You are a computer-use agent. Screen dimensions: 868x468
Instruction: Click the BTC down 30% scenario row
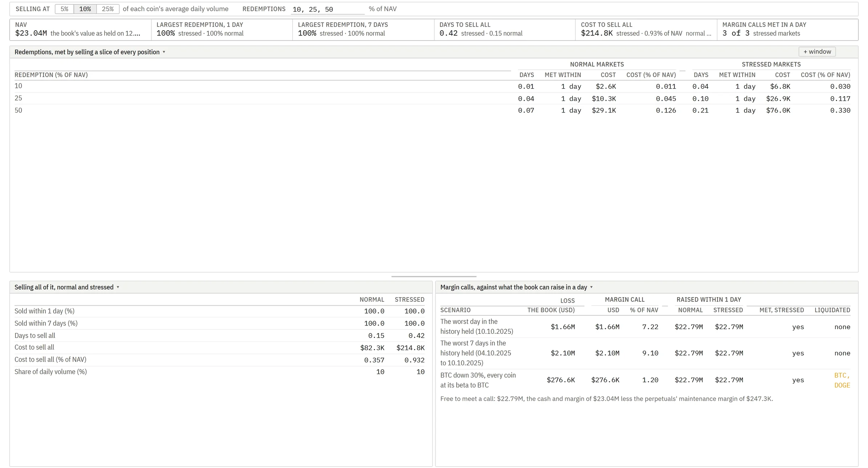(645, 380)
